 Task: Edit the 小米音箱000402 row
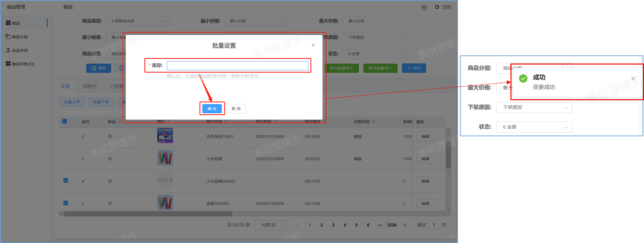tap(425, 181)
